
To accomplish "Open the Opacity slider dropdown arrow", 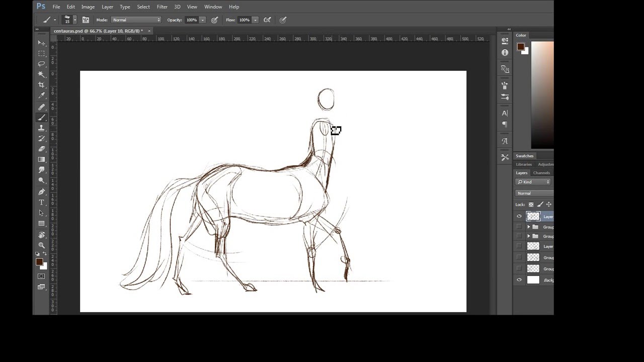I will (x=202, y=20).
